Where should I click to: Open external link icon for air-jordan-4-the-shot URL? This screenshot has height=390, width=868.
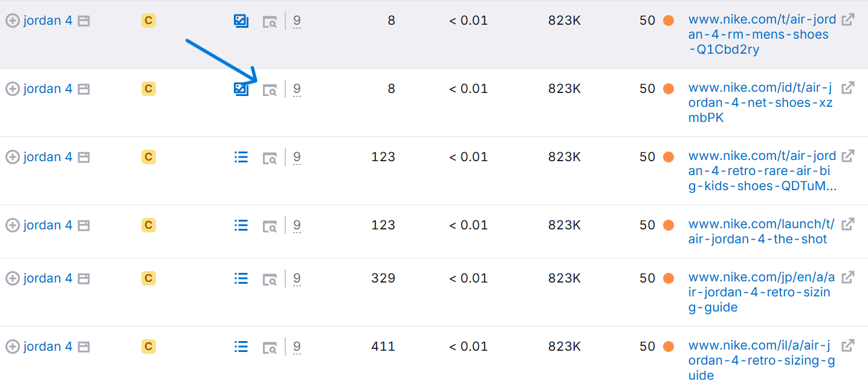848,224
